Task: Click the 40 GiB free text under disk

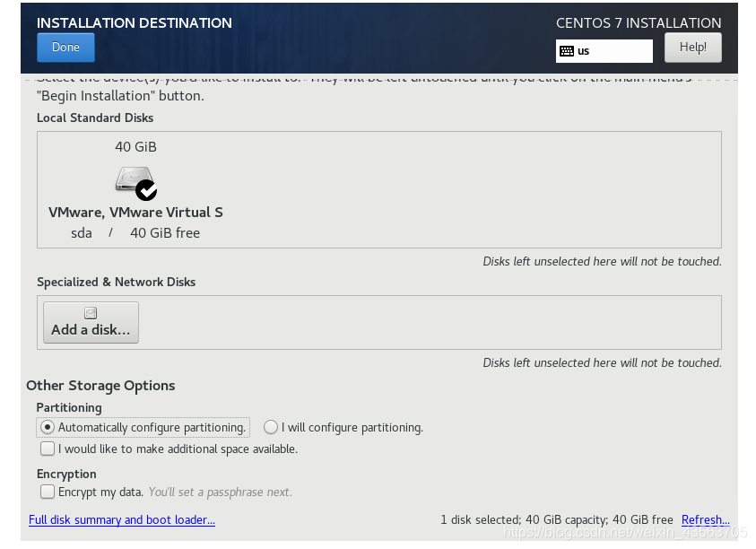Action: click(x=165, y=233)
